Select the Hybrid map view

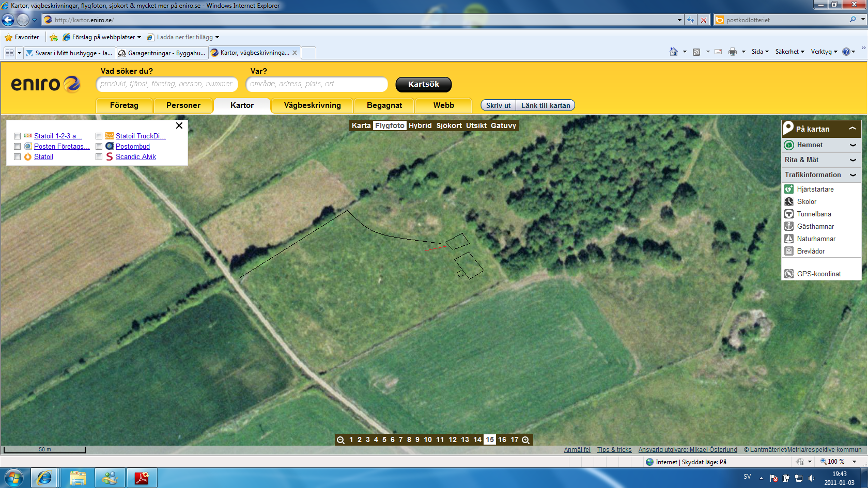point(420,125)
